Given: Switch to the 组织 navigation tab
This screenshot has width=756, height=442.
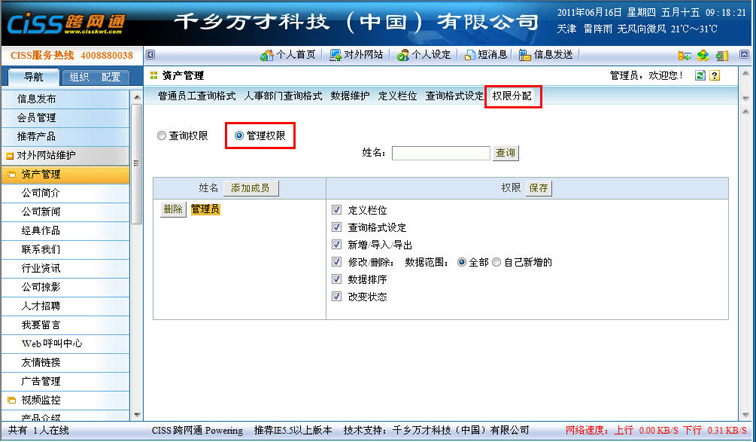Looking at the screenshot, I should [78, 77].
